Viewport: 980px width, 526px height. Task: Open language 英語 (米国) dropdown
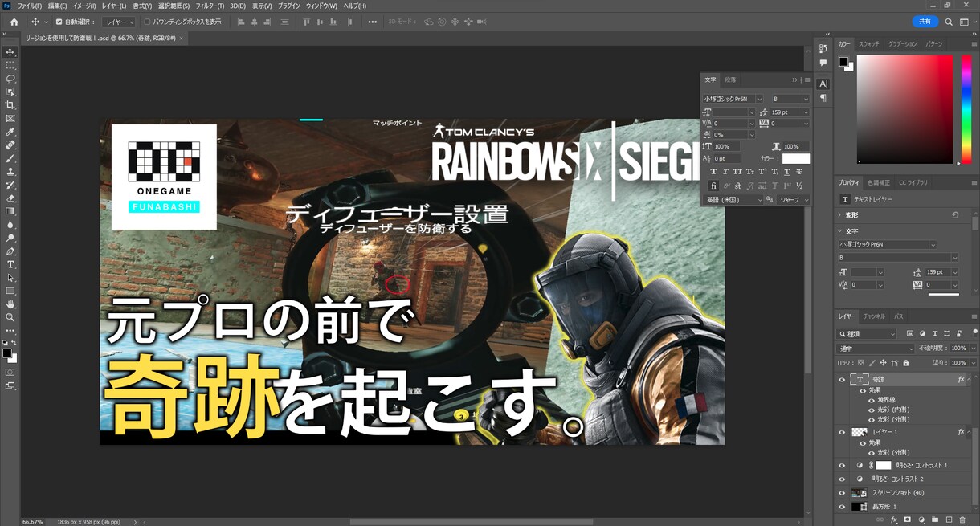click(733, 199)
